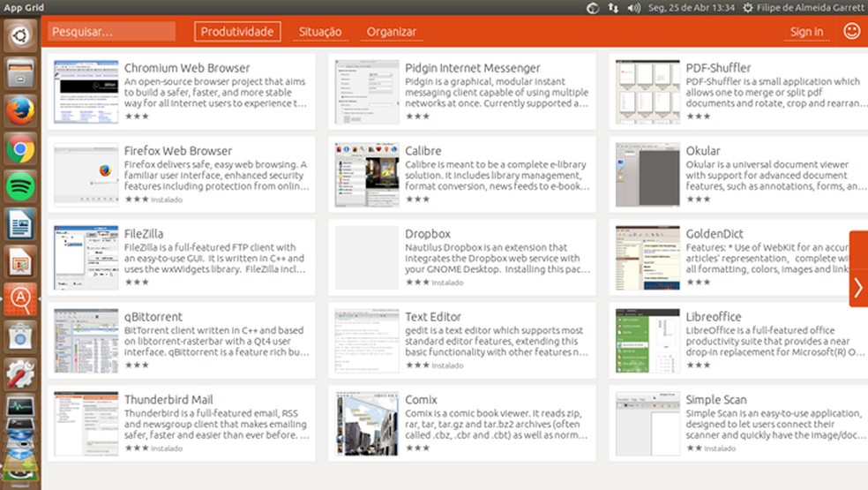Open the Comix screenshot thumbnail

tap(367, 424)
